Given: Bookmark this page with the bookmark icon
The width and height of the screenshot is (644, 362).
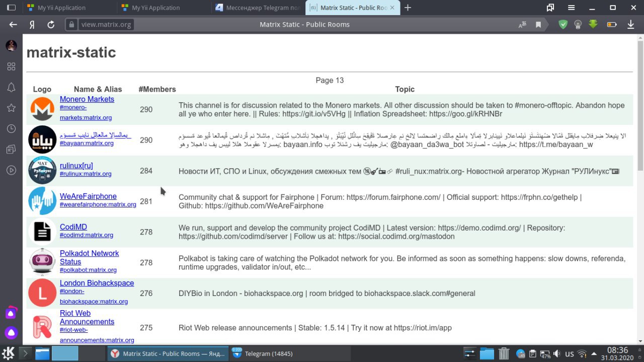Looking at the screenshot, I should pos(538,24).
